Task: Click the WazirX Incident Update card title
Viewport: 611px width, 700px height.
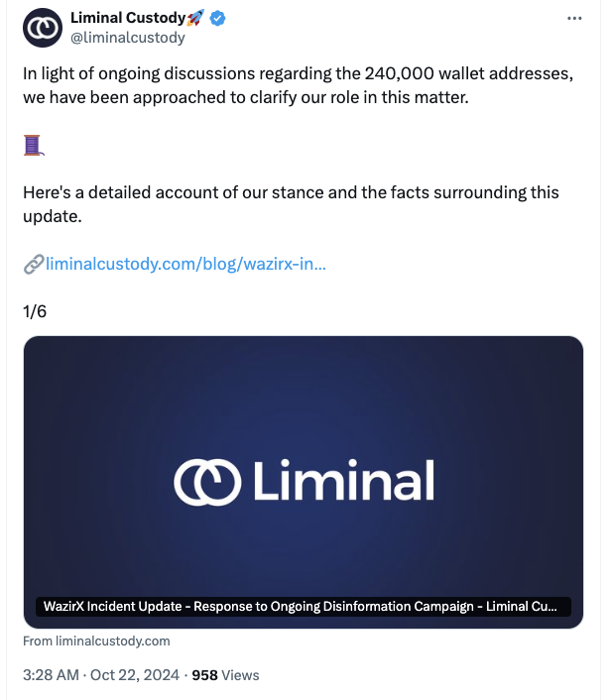Action: click(x=301, y=606)
